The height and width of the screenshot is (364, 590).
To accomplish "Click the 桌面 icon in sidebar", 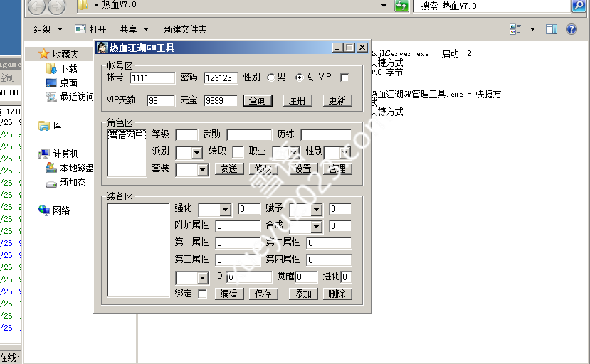I will [x=51, y=82].
